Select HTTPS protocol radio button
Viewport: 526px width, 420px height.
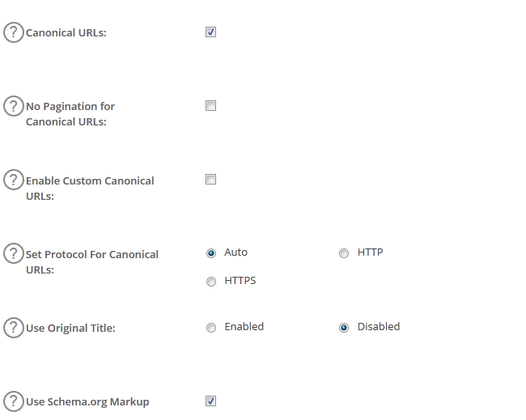[211, 282]
